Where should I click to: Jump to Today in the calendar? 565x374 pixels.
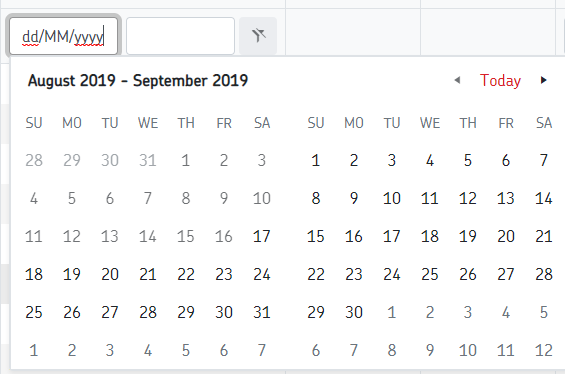[500, 80]
